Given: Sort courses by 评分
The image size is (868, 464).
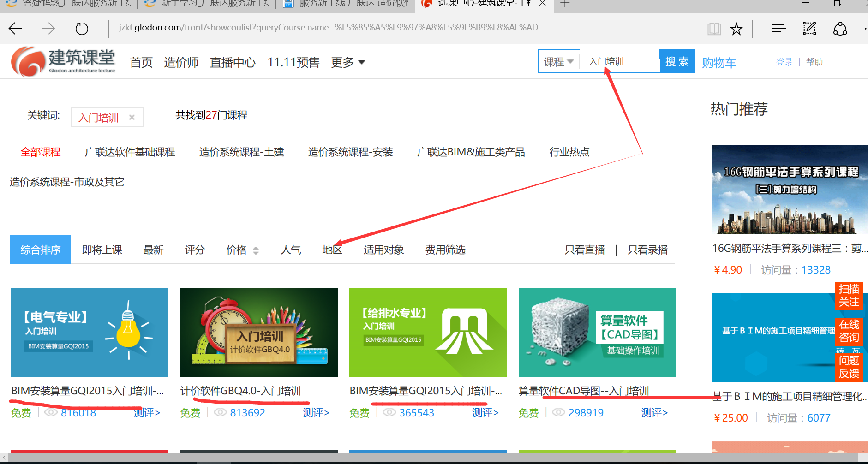Looking at the screenshot, I should (195, 250).
